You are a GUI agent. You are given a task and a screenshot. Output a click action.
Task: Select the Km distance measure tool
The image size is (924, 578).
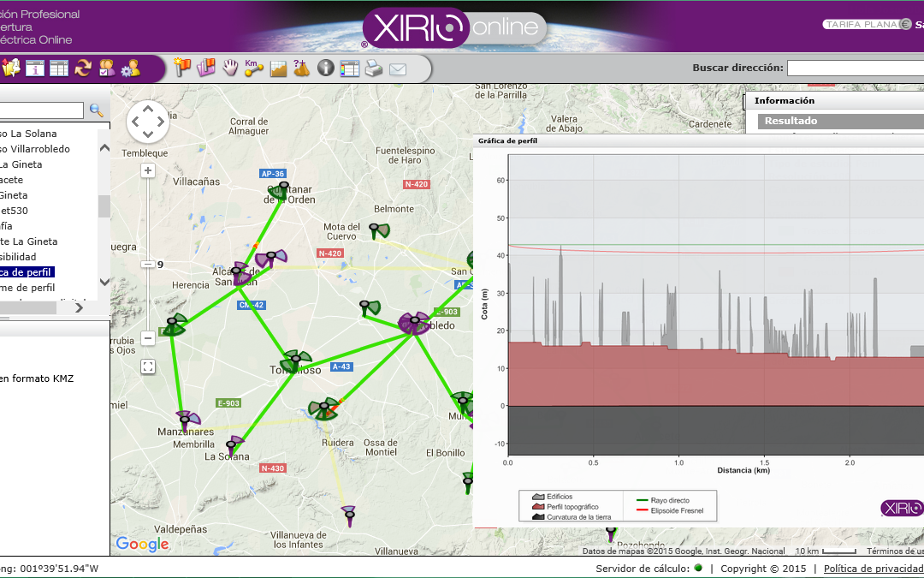tap(253, 68)
